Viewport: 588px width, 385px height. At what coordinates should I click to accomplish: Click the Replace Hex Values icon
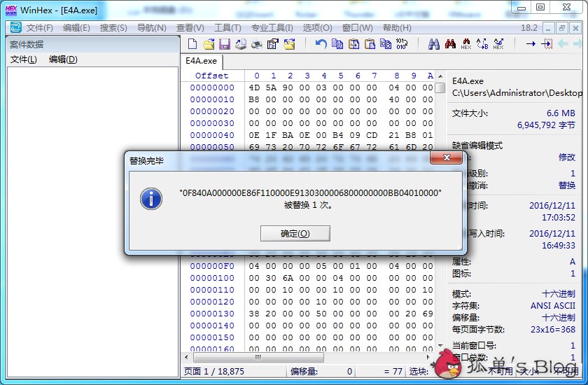498,44
